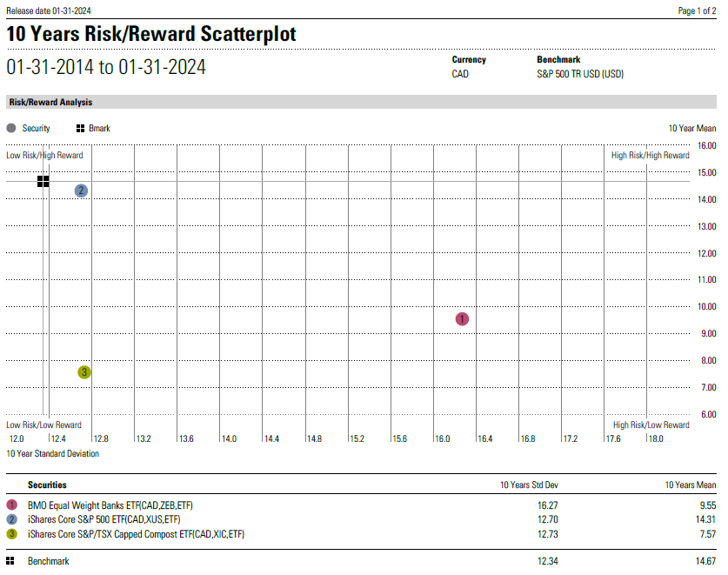Select iShares Core S&P 500 ETF row name
This screenshot has width=728, height=575.
(97, 519)
